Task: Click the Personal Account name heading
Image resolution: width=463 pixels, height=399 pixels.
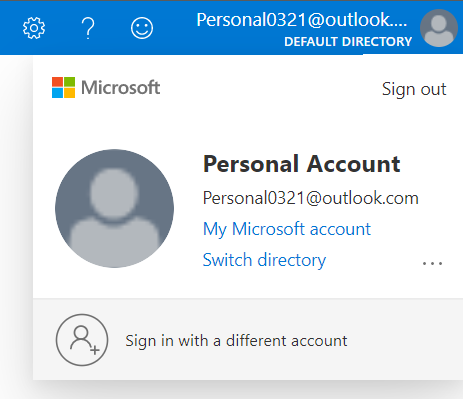Action: click(x=302, y=164)
